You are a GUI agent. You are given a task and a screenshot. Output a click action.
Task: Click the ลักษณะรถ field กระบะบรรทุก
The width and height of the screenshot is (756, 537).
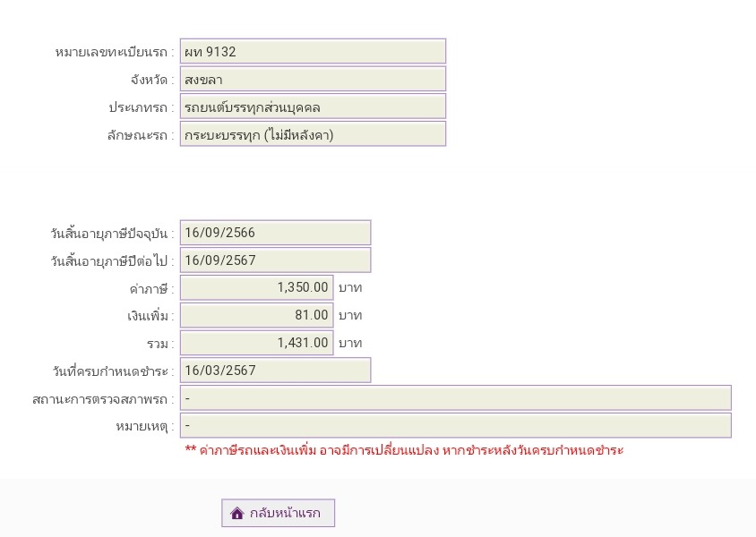pyautogui.click(x=313, y=134)
